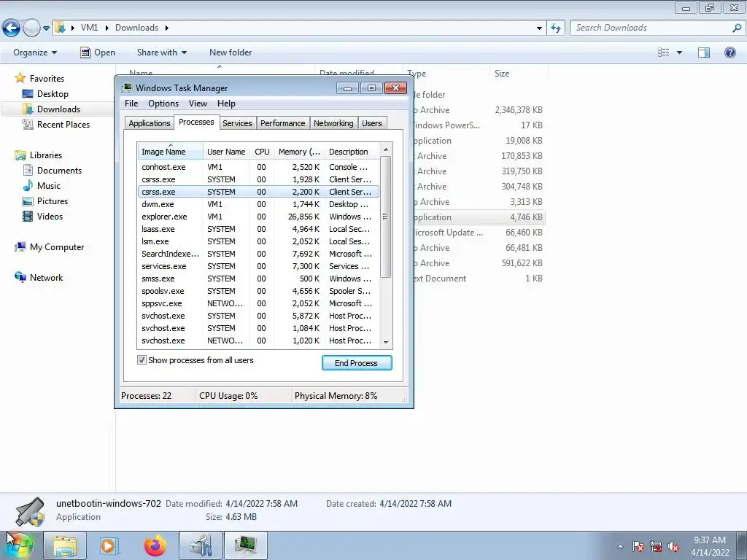The image size is (747, 560).
Task: Click New folder in Explorer toolbar
Action: [x=231, y=52]
